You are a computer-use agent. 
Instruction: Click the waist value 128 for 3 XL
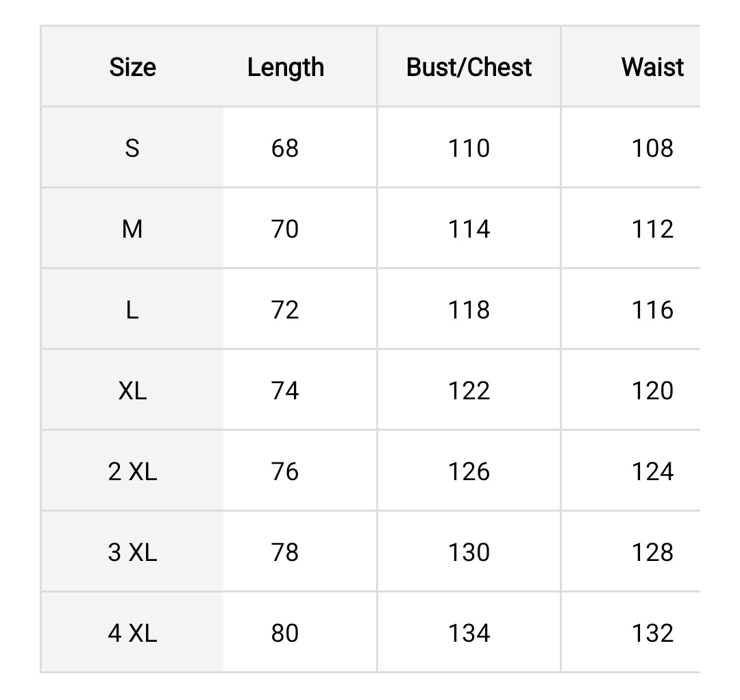point(652,552)
